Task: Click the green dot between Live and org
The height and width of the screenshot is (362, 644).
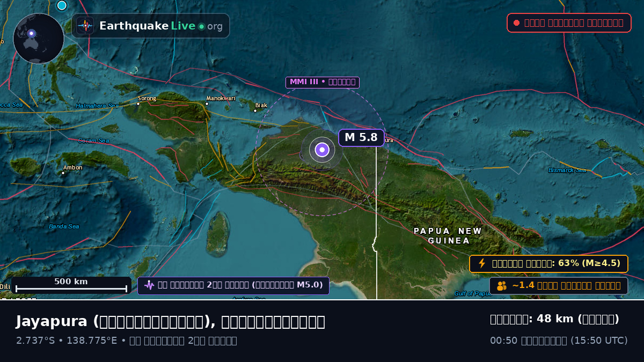Action: [x=201, y=26]
